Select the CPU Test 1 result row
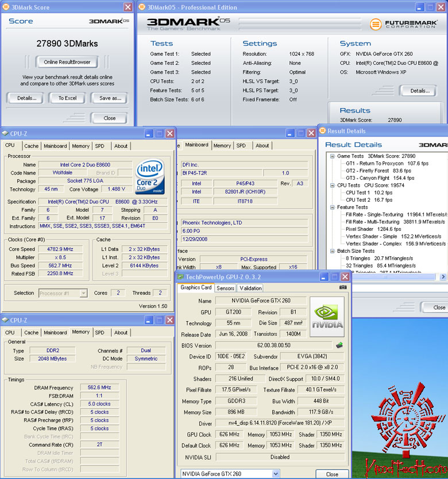Image resolution: width=448 pixels, height=479 pixels. pos(369,192)
